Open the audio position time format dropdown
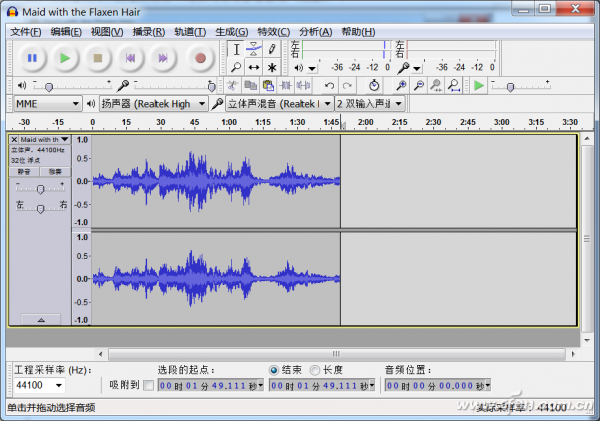 [488, 385]
